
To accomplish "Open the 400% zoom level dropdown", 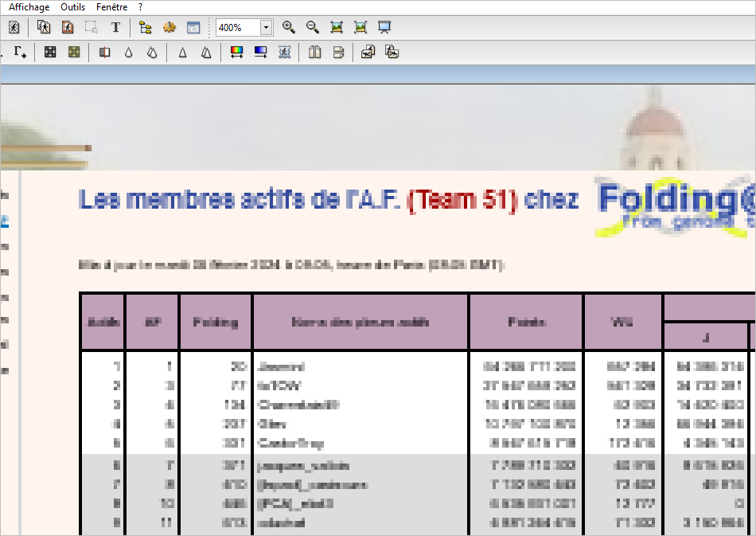I will (266, 28).
